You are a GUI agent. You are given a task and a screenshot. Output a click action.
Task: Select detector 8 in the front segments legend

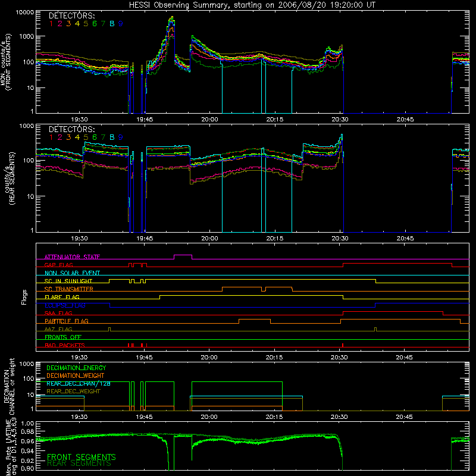(x=112, y=24)
